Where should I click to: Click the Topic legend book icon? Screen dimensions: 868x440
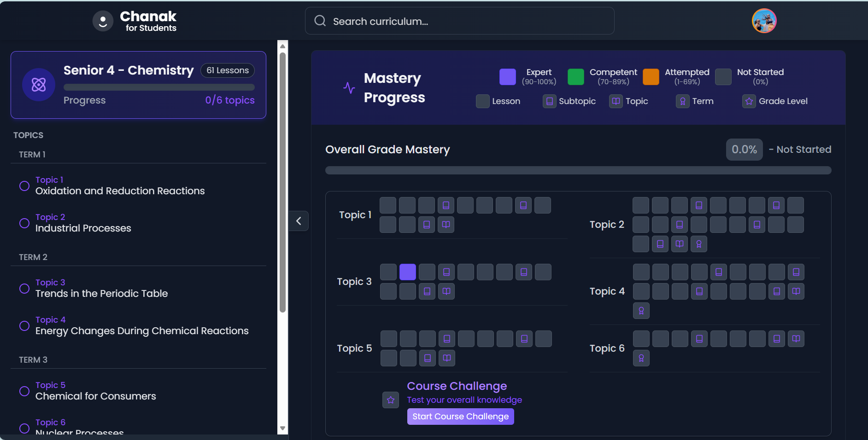pos(616,101)
